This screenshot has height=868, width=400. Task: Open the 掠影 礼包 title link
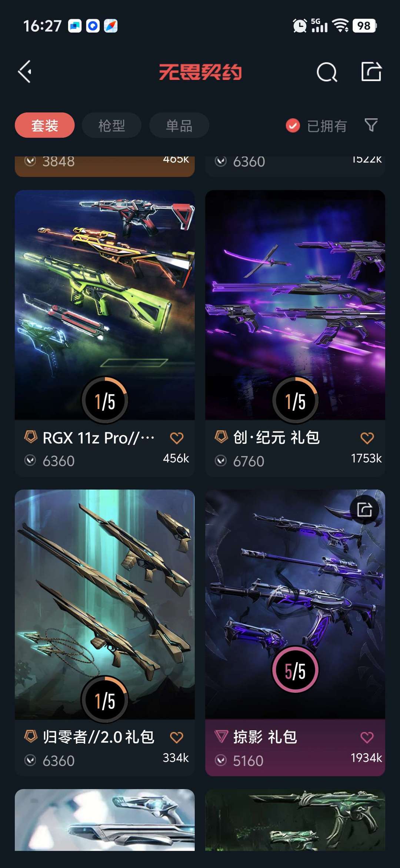[x=265, y=737]
